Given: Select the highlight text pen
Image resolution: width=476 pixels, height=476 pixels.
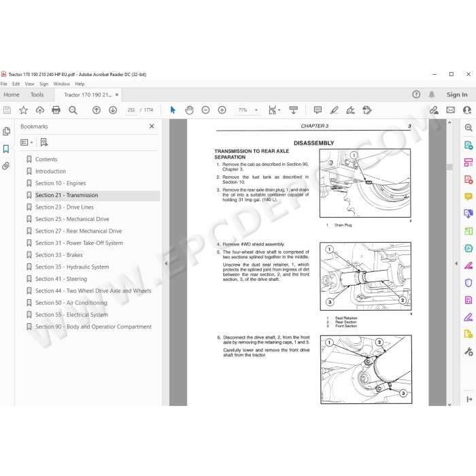Looking at the screenshot, I should coord(335,110).
